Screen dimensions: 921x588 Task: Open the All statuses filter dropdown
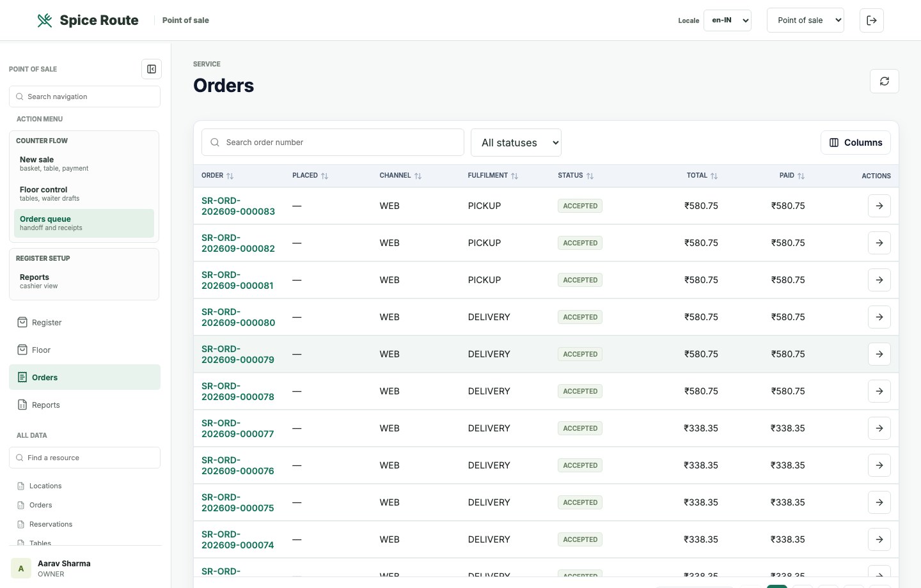(x=516, y=143)
